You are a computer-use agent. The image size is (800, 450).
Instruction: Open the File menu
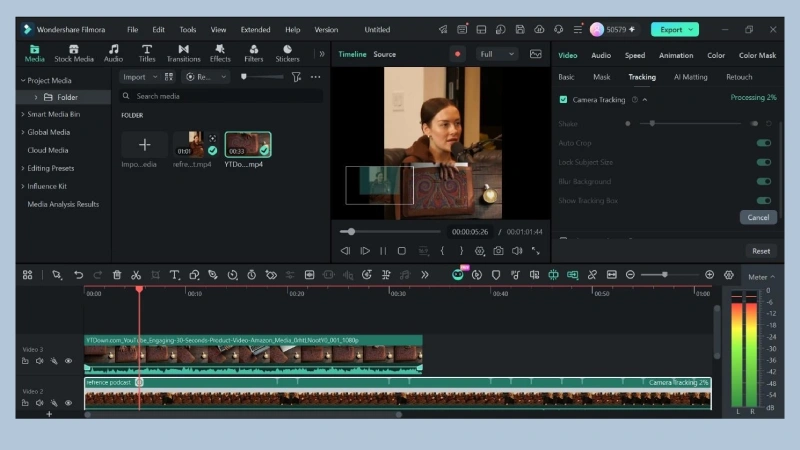(x=133, y=30)
